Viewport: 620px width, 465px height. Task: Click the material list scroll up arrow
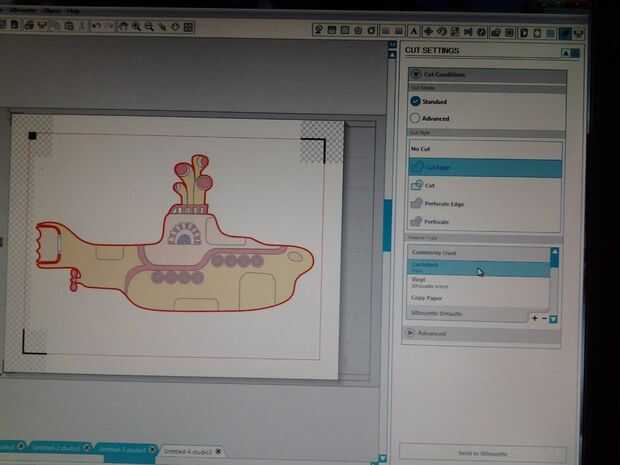coord(554,251)
